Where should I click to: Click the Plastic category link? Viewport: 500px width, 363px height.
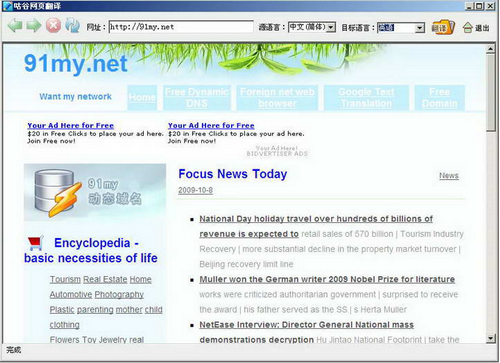pos(62,310)
